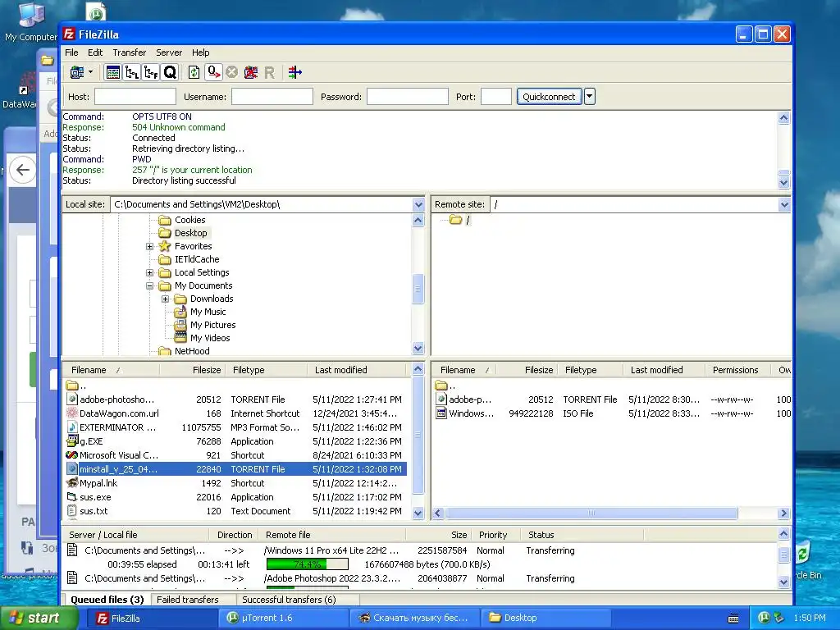Screen dimensions: 840x630
Task: Select the My Videos folder
Action: click(210, 338)
